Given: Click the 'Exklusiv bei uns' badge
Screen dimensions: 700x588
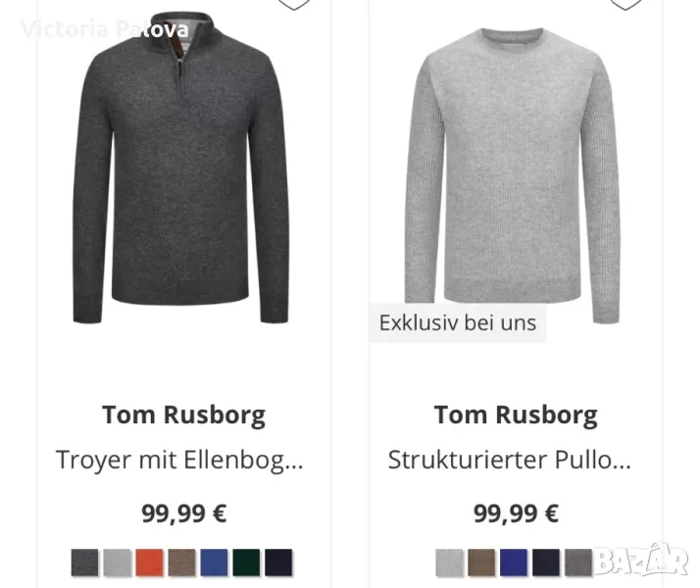Looking at the screenshot, I should click(x=458, y=323).
